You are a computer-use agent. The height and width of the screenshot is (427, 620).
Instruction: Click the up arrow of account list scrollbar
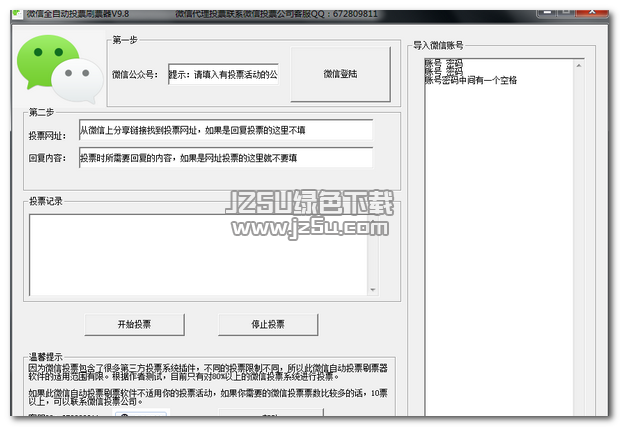(578, 66)
